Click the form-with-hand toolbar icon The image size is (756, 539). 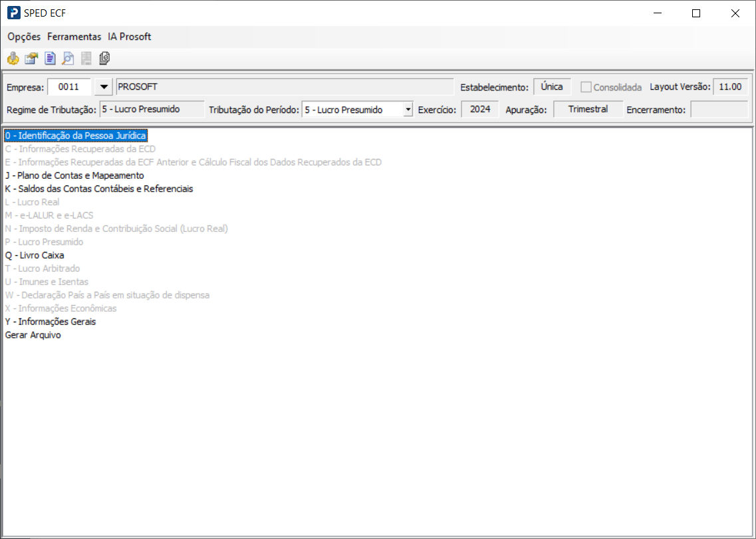click(31, 58)
